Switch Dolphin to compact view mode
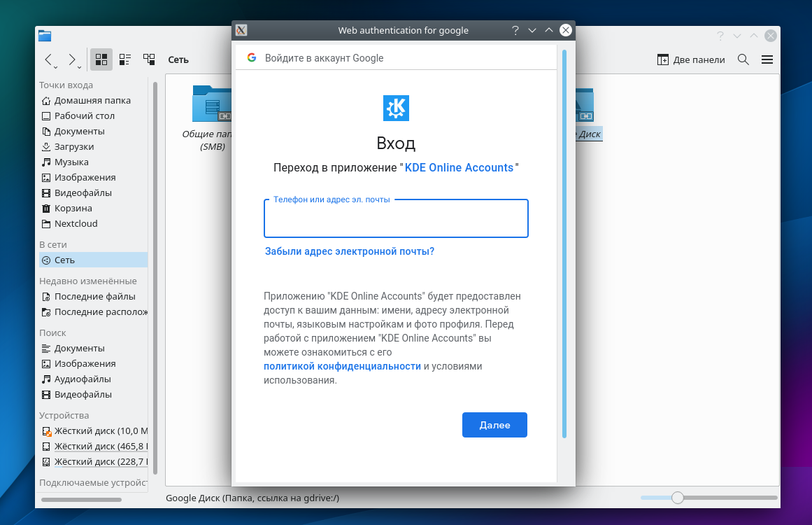 pos(124,59)
